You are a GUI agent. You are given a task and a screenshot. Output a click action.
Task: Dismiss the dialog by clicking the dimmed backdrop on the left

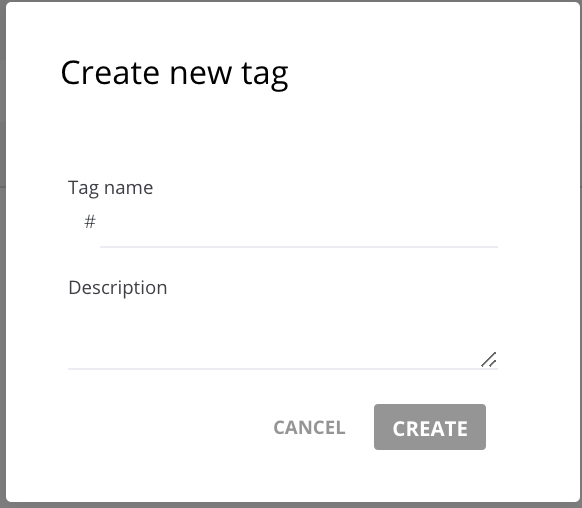pos(3,254)
